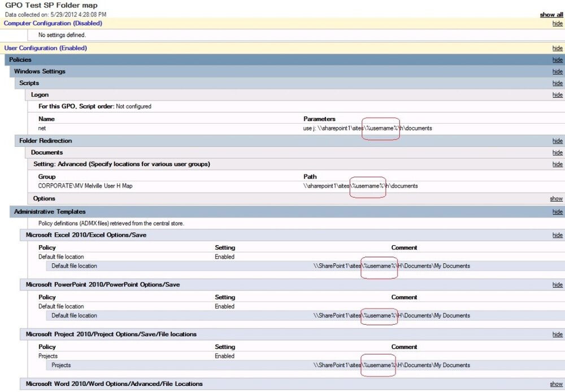
Task: Select the 'net' script name
Action: (42, 128)
